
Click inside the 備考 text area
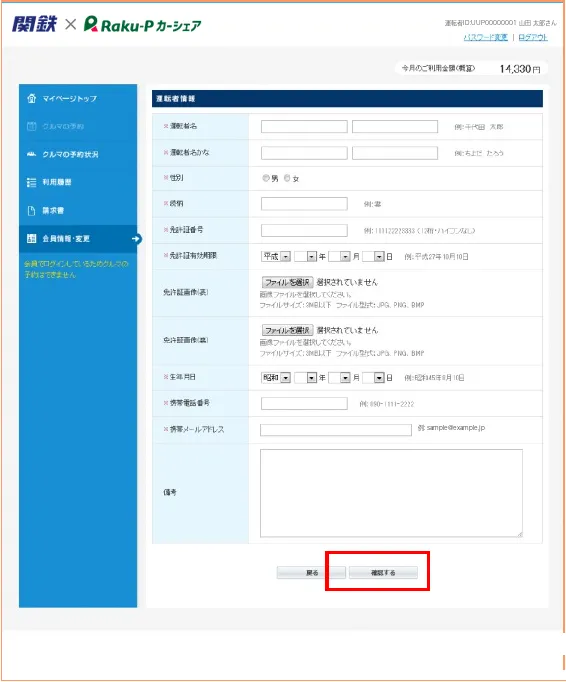pos(391,493)
